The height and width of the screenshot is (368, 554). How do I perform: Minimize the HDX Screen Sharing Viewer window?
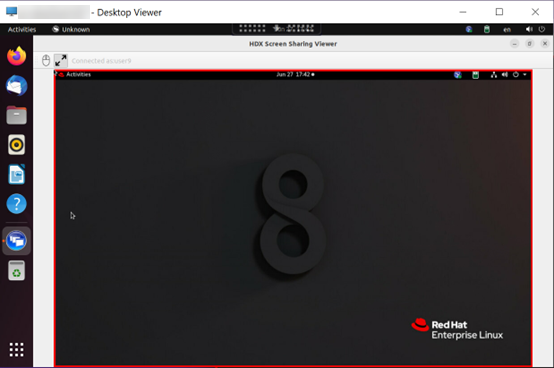514,44
